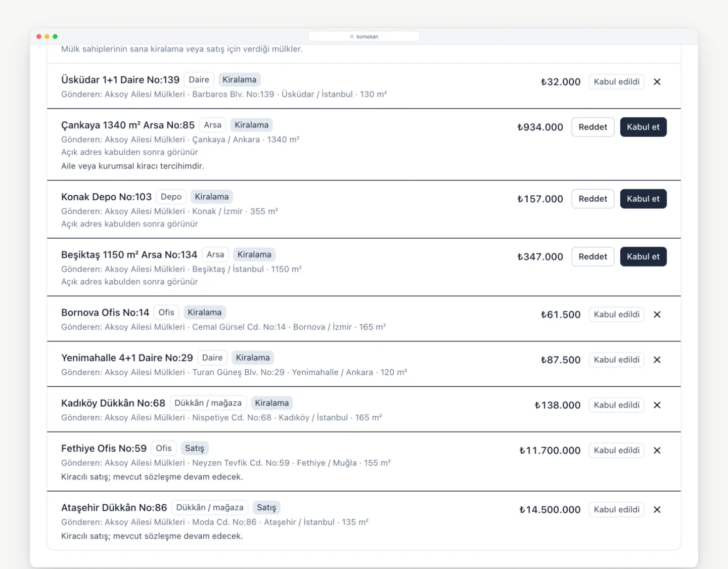728x569 pixels.
Task: Click the lock icon in the address bar
Action: click(352, 36)
